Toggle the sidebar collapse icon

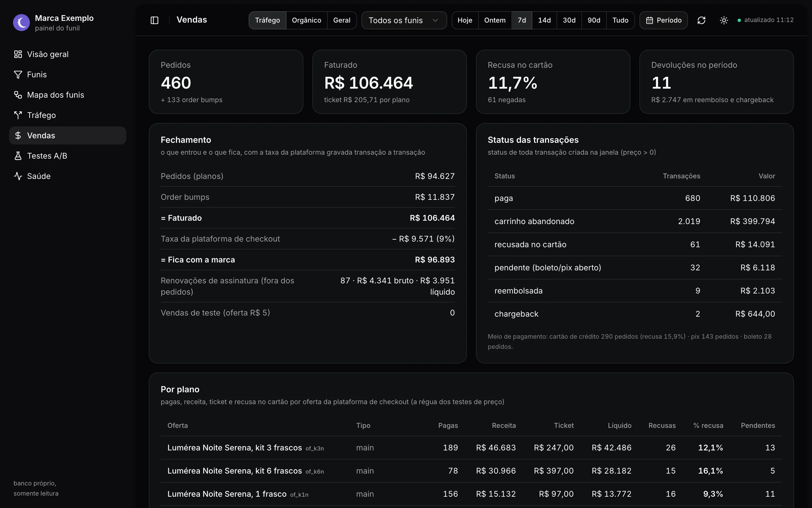154,20
